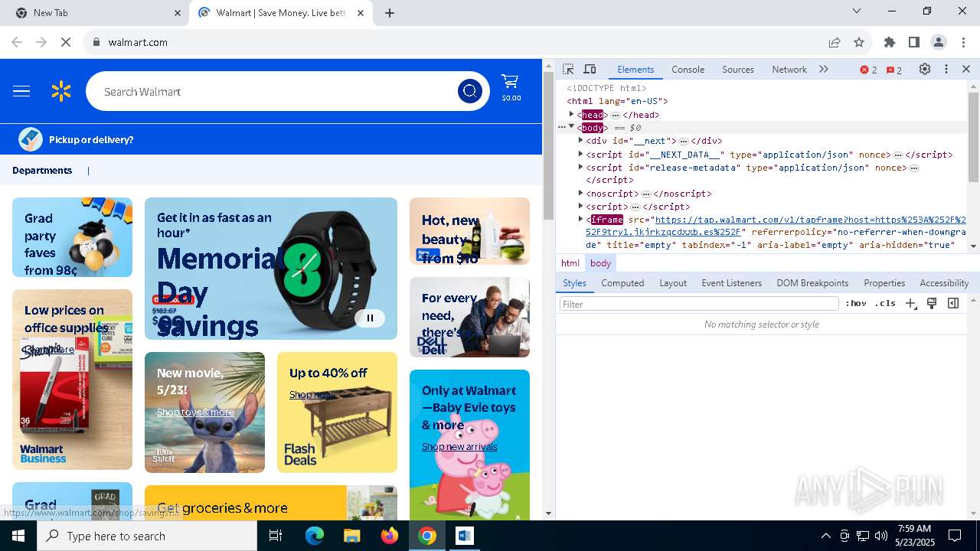Click the blue search magnifier button
This screenshot has height=551, width=980.
[x=470, y=92]
